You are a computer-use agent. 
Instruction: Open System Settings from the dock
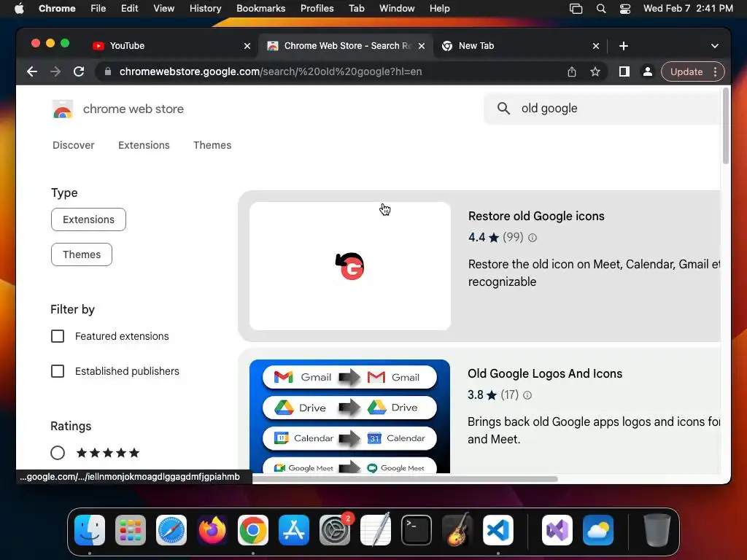tap(335, 530)
